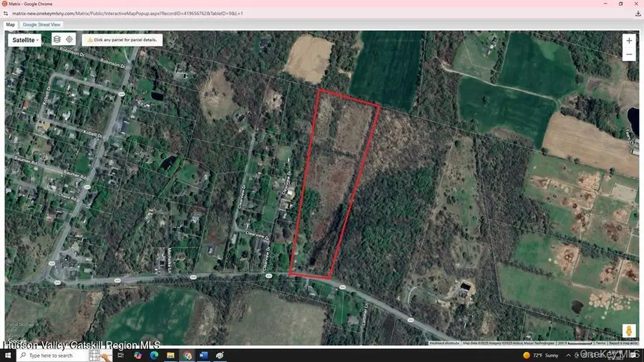644x362 pixels.
Task: Click the site info icon beside URL
Action: [x=6, y=14]
